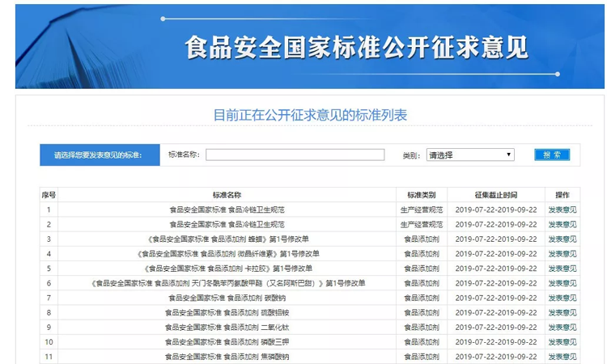The height and width of the screenshot is (364, 607).
Task: Click 发表意见 for 硫酸铝铵 standard
Action: pyautogui.click(x=562, y=312)
